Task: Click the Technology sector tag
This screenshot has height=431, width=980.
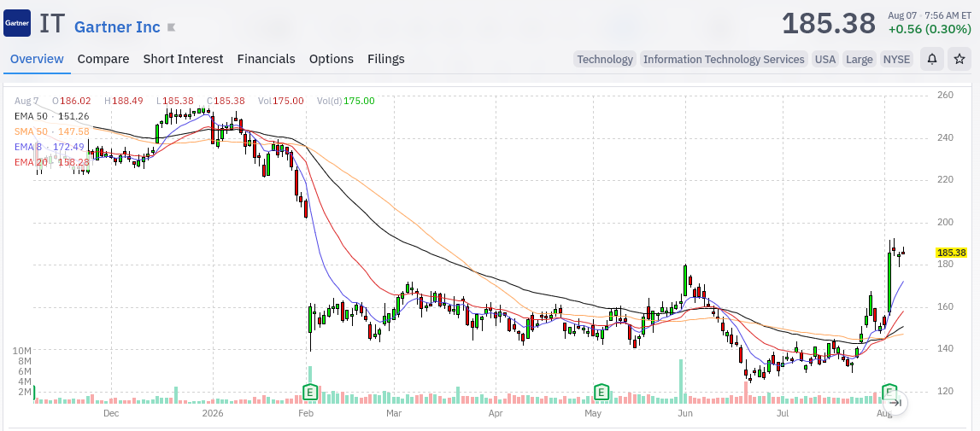Action: point(605,60)
